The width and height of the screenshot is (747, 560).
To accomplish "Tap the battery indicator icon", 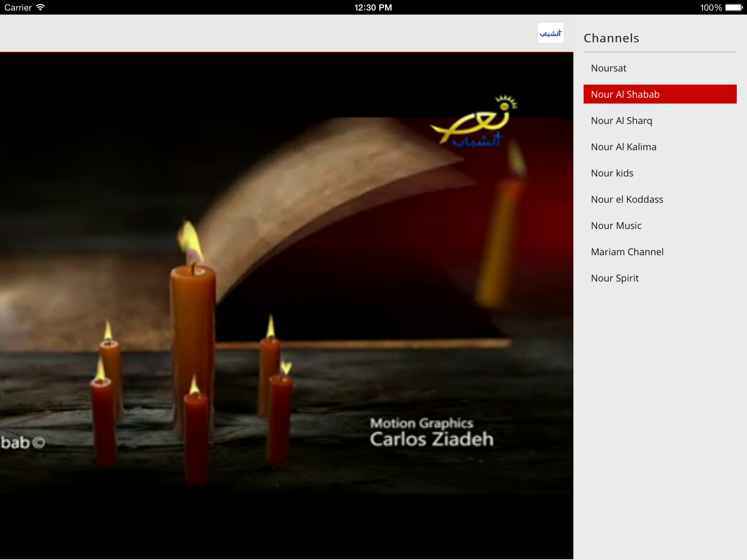I will pyautogui.click(x=734, y=7).
